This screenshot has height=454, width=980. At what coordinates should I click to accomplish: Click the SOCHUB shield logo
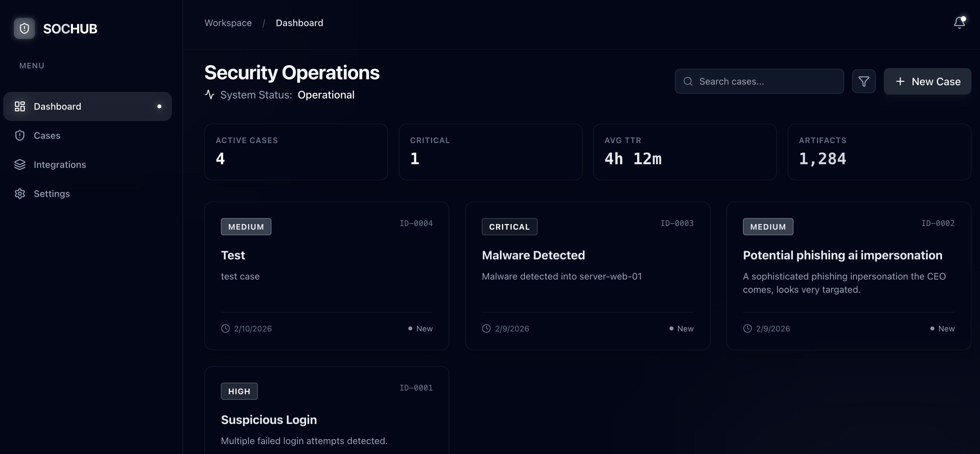(24, 28)
